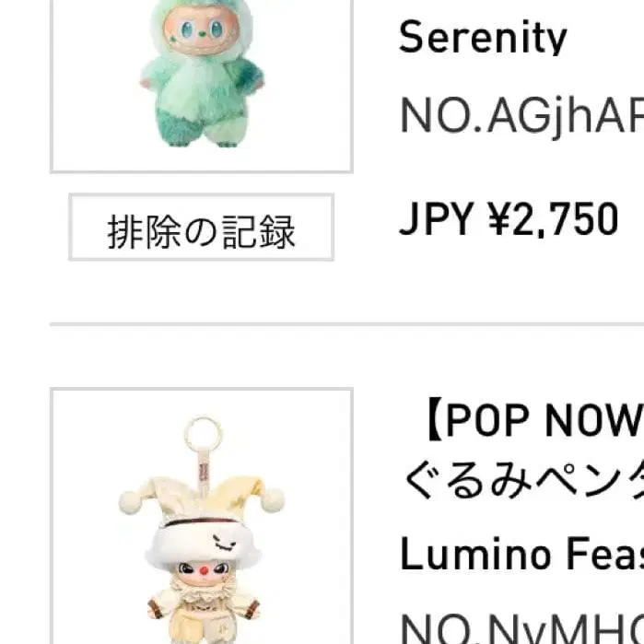
Task: Open the 【POP NOW product title
Action: [x=534, y=419]
